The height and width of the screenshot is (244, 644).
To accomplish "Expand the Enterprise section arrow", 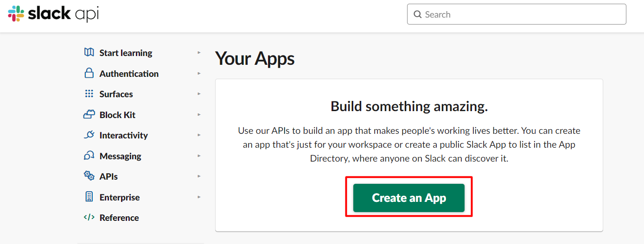I will point(199,197).
